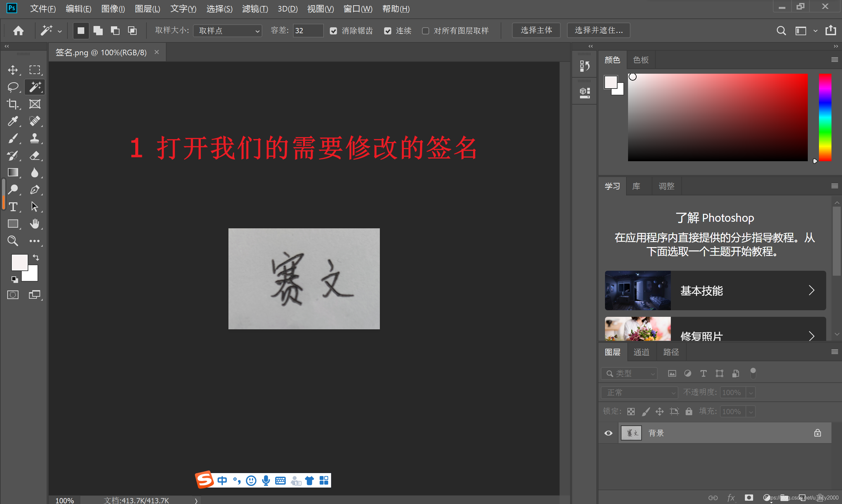The width and height of the screenshot is (842, 504).
Task: Disable the 连续 contiguous checkbox
Action: pyautogui.click(x=388, y=31)
